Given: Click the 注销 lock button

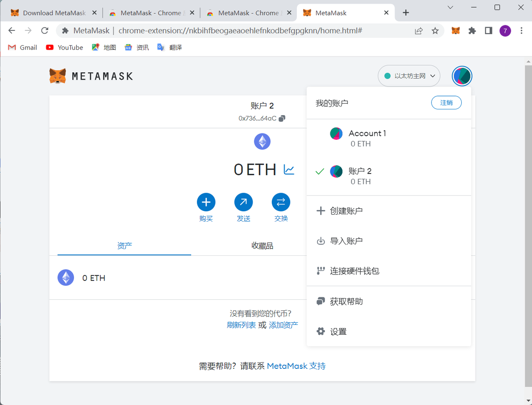Looking at the screenshot, I should click(x=446, y=103).
